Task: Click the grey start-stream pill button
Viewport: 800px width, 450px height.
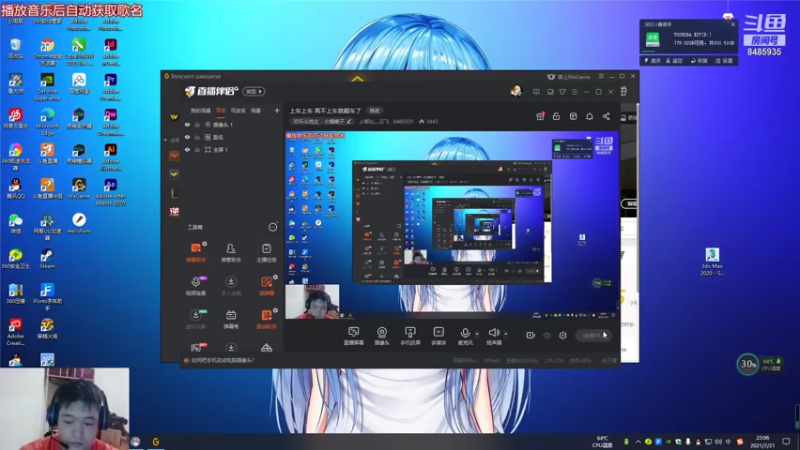Action: pyautogui.click(x=593, y=335)
